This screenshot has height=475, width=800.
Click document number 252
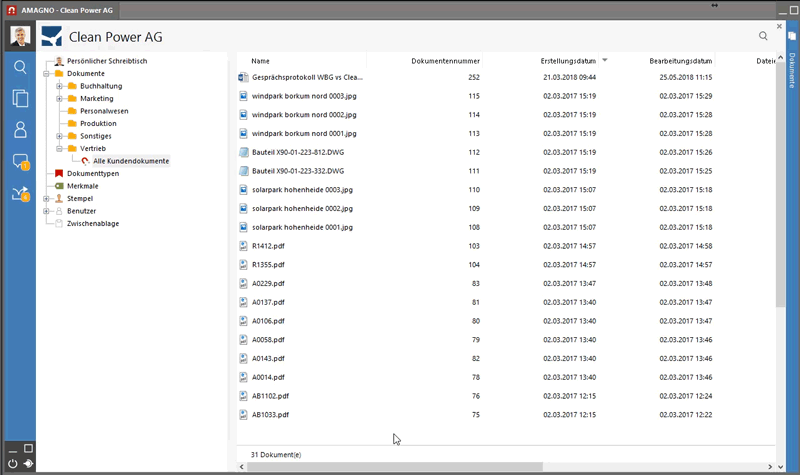(474, 77)
